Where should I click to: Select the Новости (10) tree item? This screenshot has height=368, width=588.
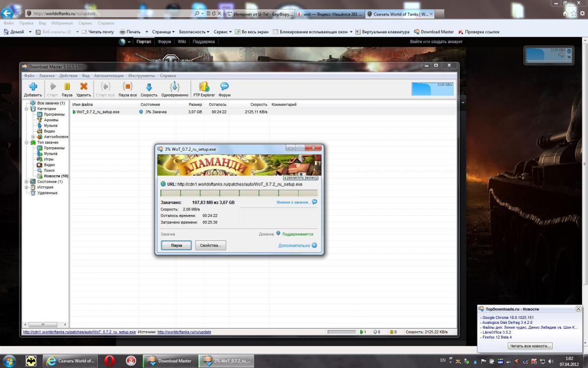56,176
